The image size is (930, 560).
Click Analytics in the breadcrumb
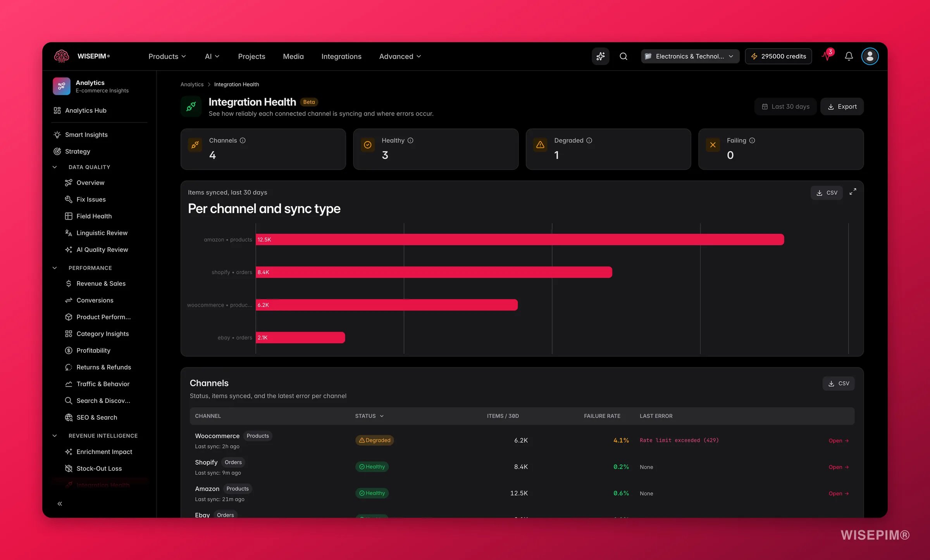tap(192, 84)
